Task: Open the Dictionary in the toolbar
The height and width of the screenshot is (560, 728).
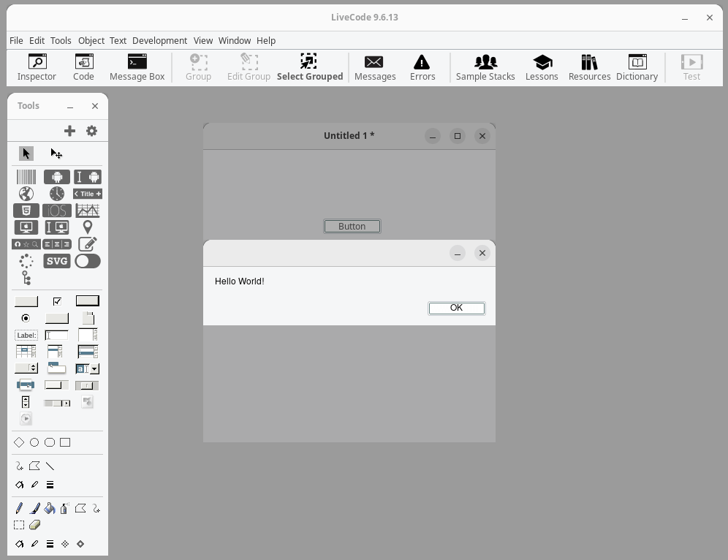Action: click(637, 67)
